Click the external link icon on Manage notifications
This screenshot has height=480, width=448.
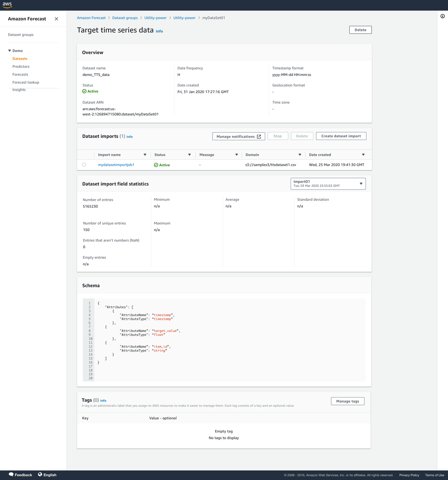click(259, 137)
